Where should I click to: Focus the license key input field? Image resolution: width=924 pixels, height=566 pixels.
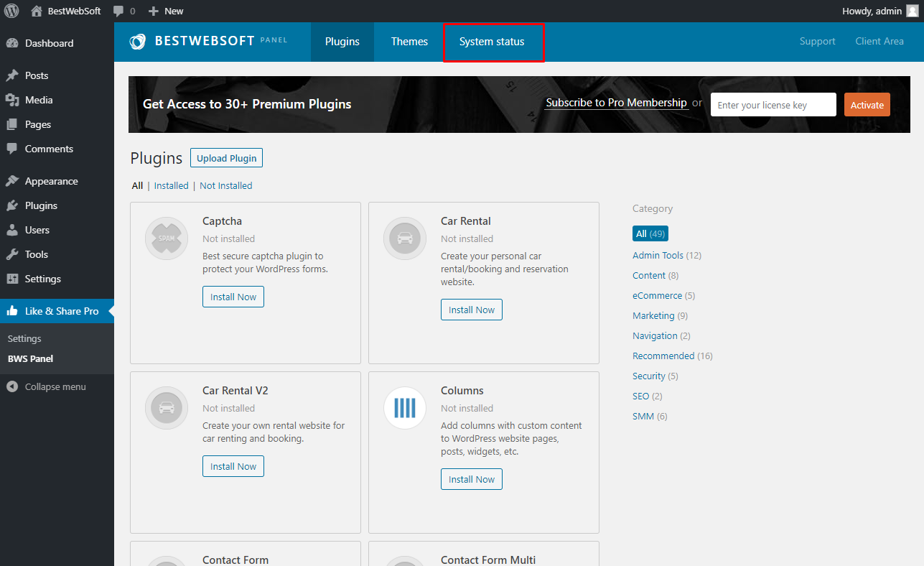point(773,105)
